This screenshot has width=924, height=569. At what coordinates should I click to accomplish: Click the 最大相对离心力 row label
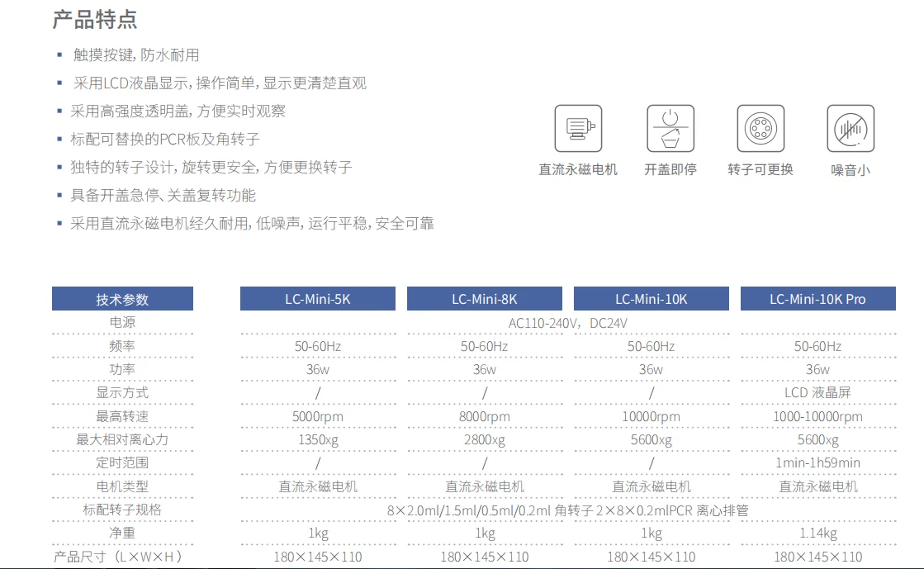pyautogui.click(x=122, y=440)
